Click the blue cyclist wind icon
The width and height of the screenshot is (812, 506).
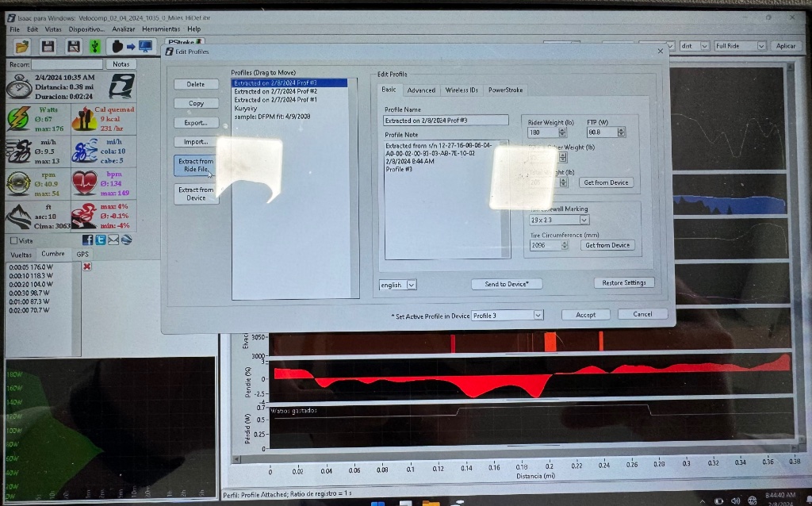coord(84,151)
